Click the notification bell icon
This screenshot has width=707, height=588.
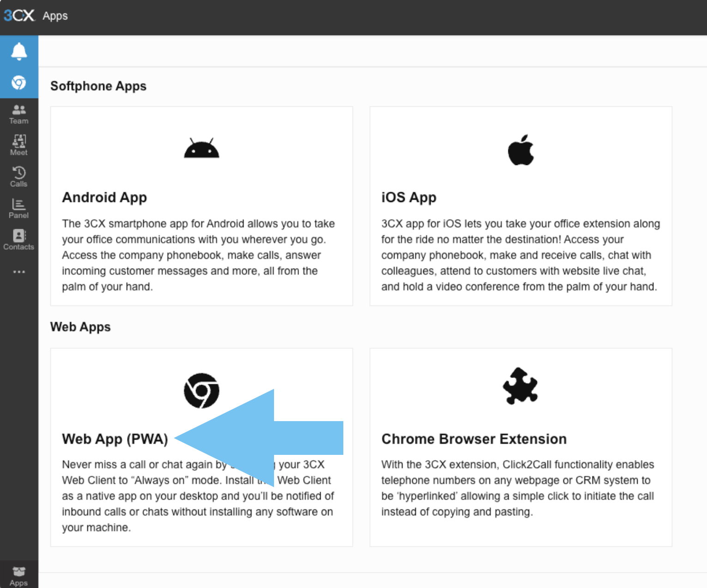(19, 51)
